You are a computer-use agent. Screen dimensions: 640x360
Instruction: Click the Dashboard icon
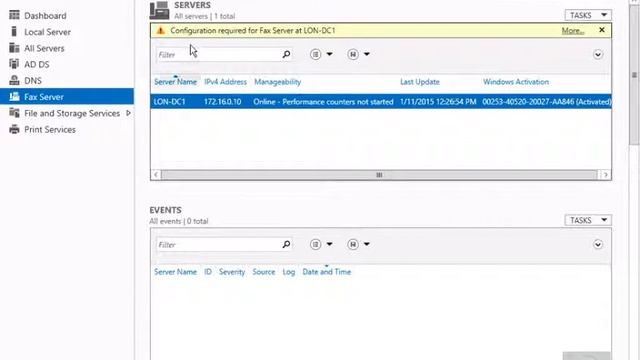[14, 15]
